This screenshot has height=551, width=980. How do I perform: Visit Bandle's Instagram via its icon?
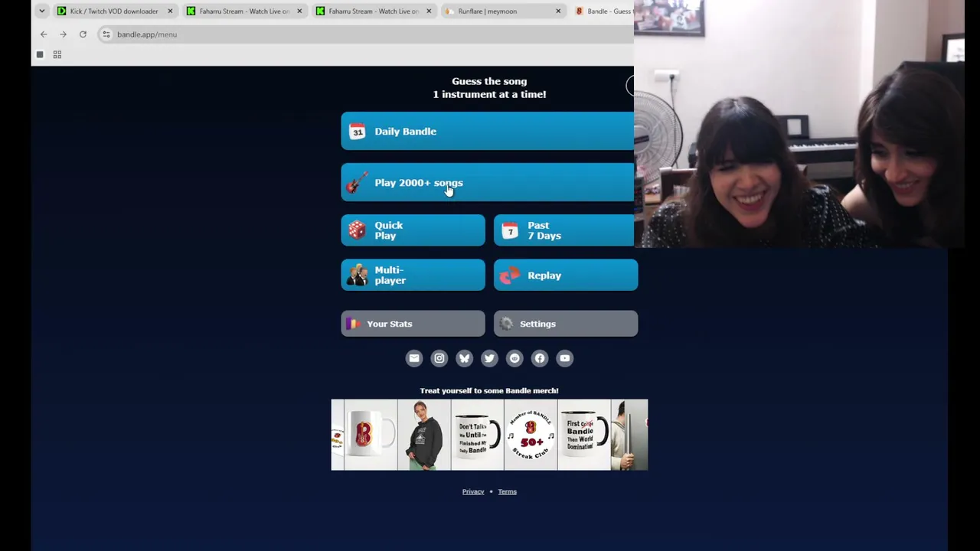439,358
